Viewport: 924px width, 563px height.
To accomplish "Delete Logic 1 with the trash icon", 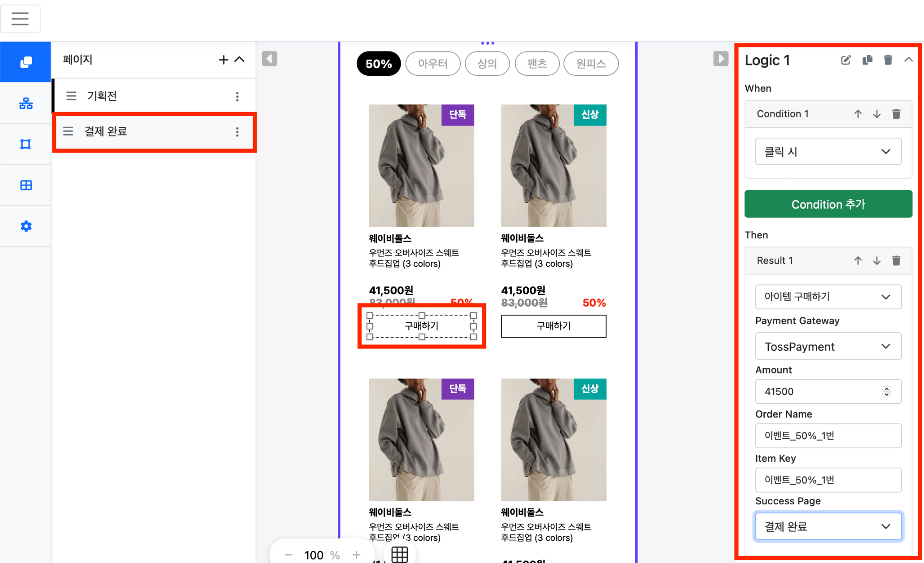I will coord(888,60).
